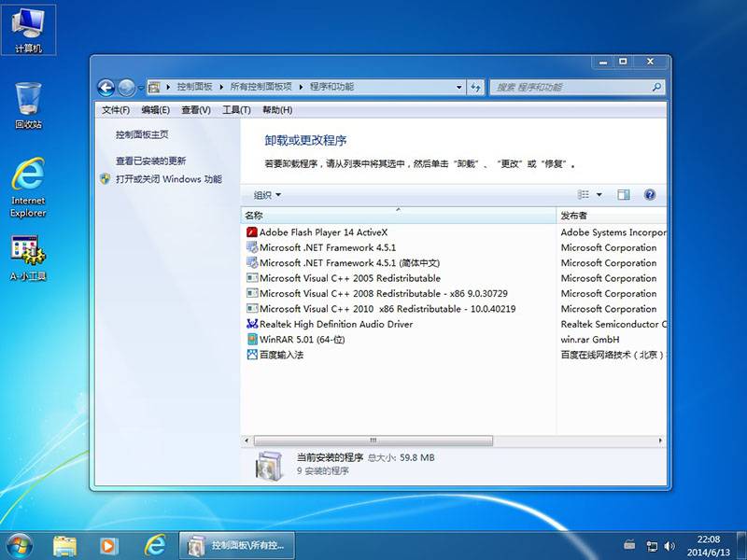Open help with the question mark icon

pyautogui.click(x=650, y=194)
